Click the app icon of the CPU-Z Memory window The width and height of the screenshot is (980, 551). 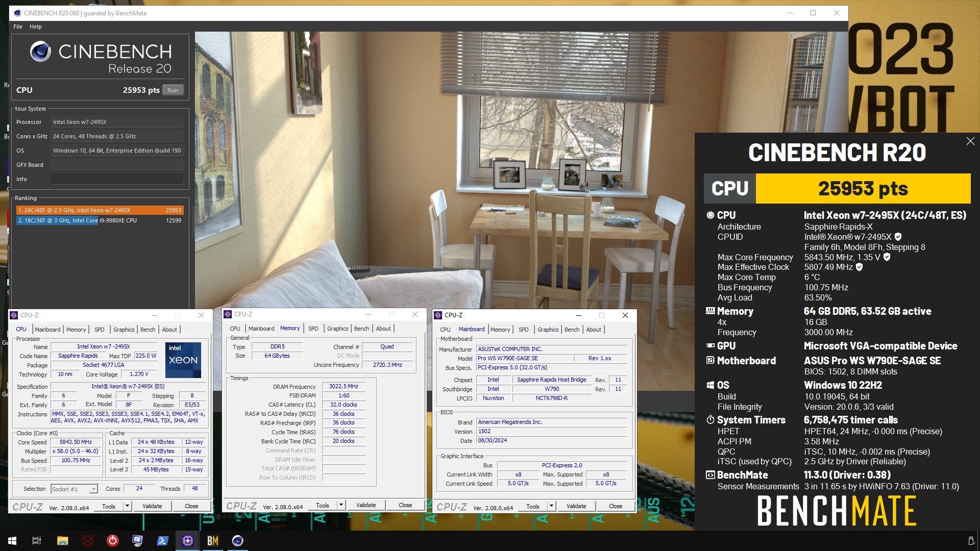click(228, 314)
